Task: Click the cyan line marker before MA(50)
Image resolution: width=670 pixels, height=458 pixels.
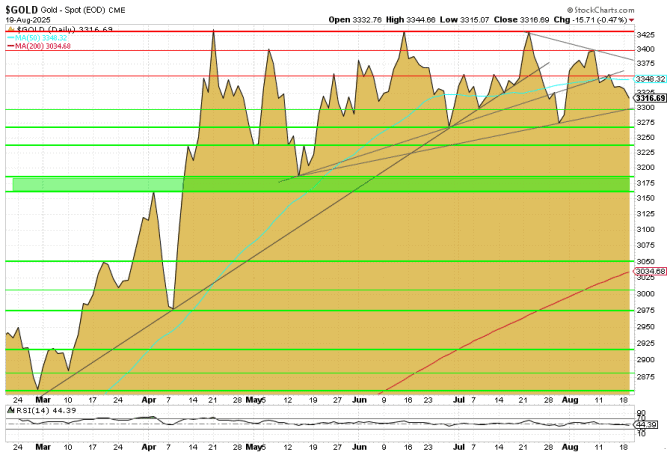Action: coord(11,38)
